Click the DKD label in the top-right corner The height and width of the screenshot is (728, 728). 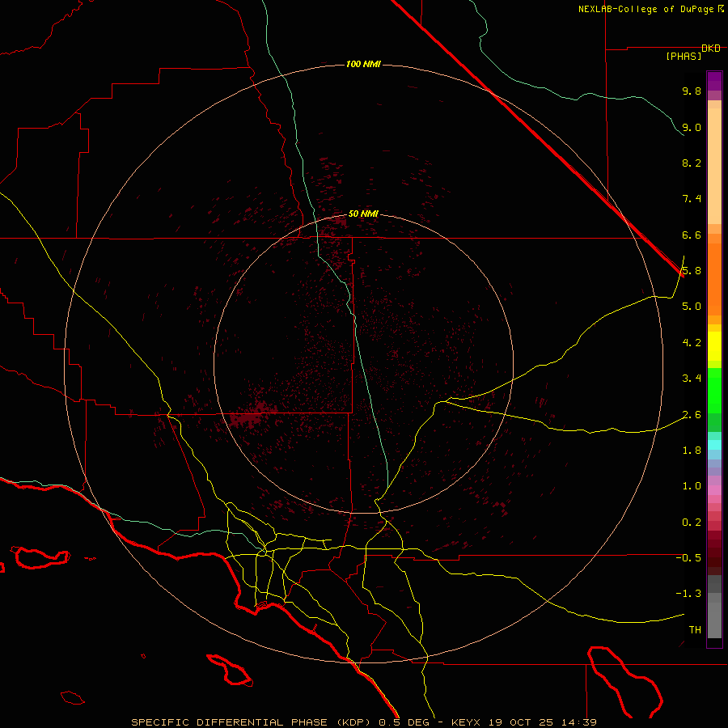tap(711, 49)
